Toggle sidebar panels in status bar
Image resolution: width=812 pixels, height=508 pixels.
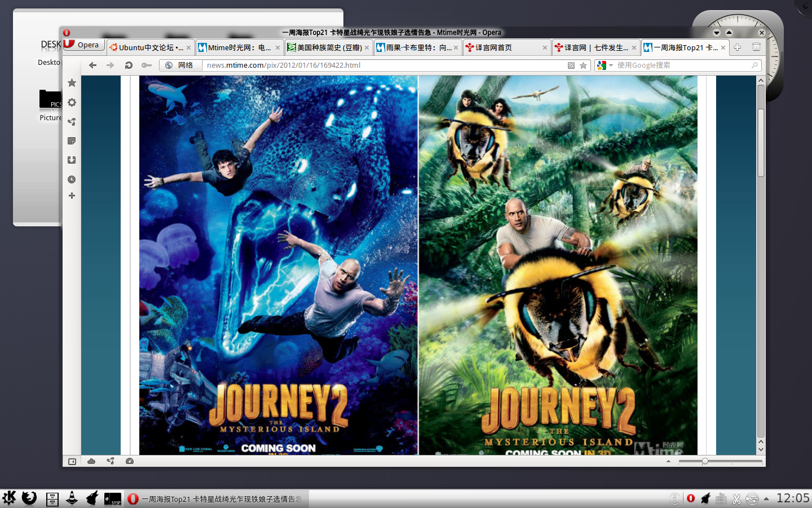72,461
